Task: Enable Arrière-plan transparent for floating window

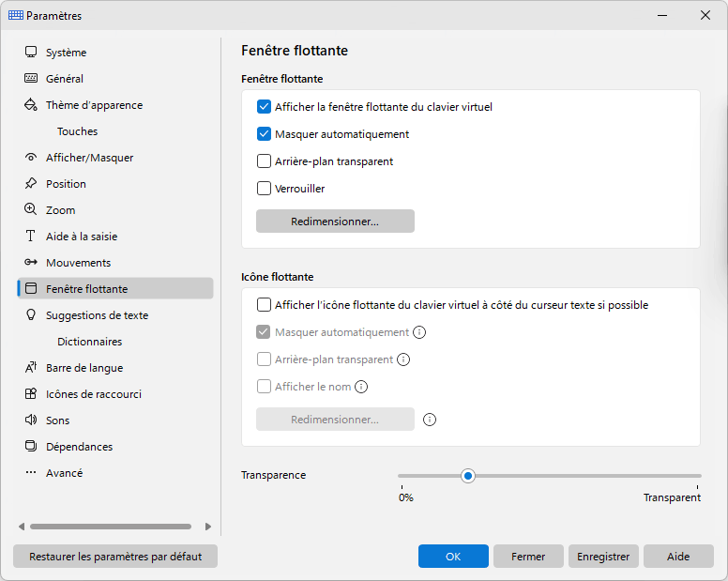Action: [x=264, y=161]
